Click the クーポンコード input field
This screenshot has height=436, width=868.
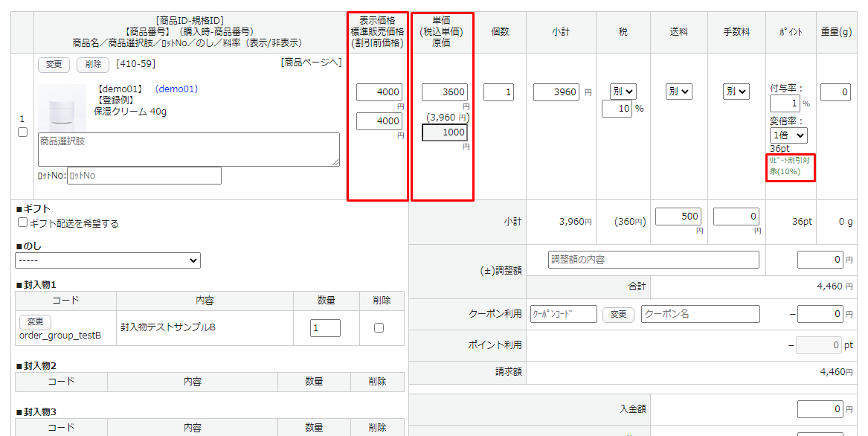[x=564, y=313]
